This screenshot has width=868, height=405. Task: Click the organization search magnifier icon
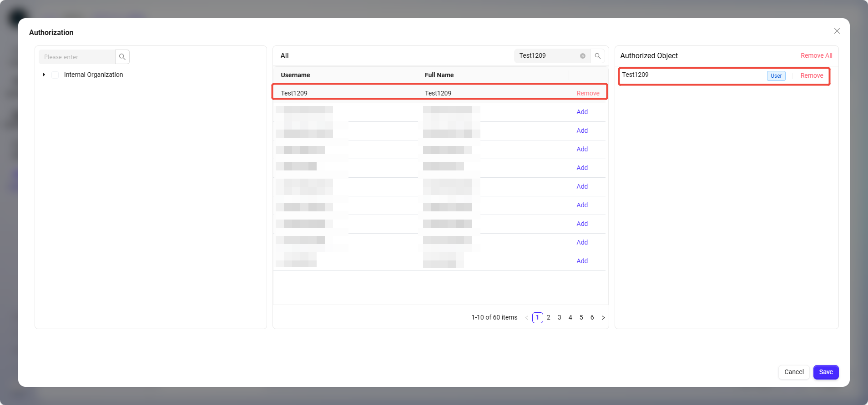(x=122, y=57)
